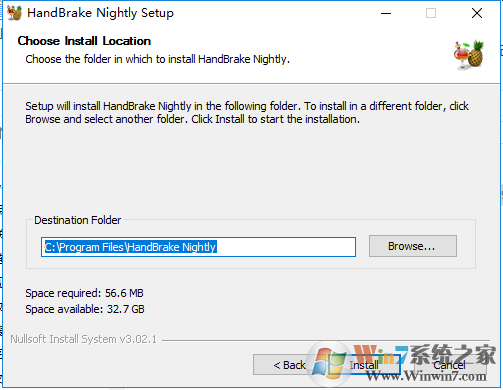Click the HandBrake Nightly Setup title text
503x390 pixels.
coord(100,13)
